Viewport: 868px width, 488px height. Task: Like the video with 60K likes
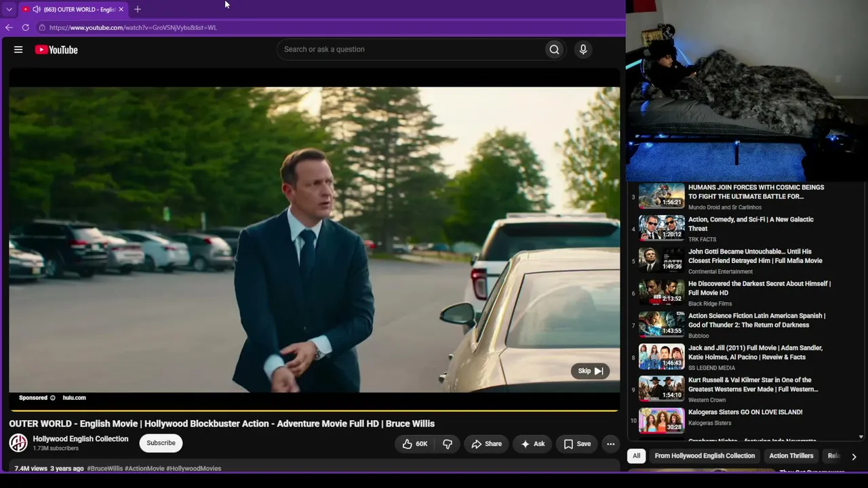[414, 444]
